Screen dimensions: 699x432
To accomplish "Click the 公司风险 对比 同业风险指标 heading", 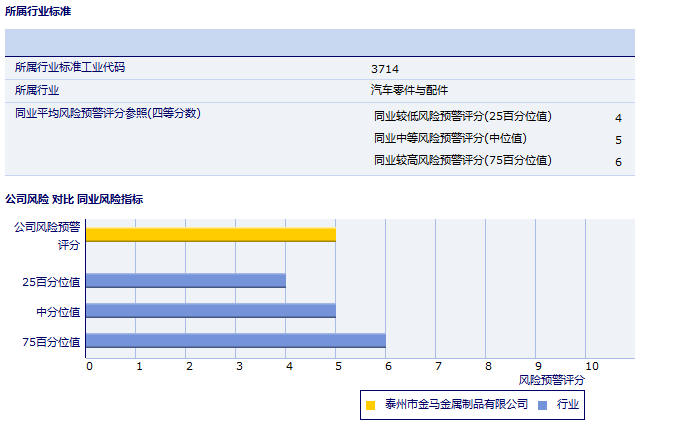I will (74, 199).
